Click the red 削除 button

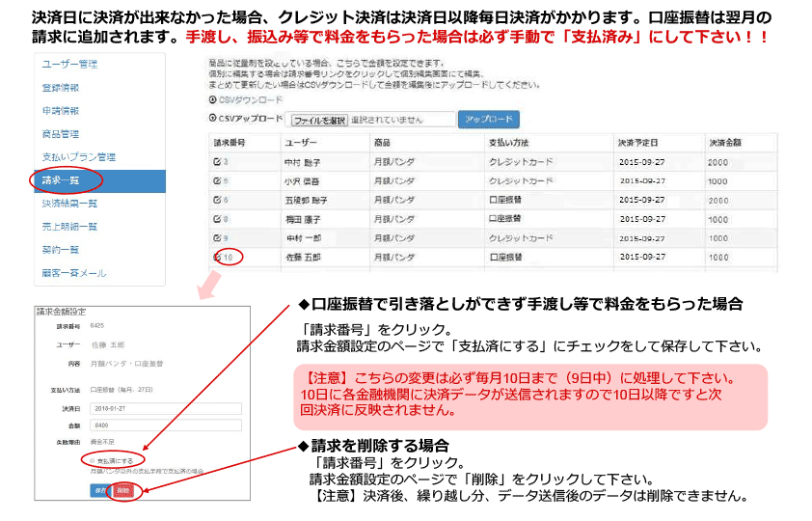123,490
